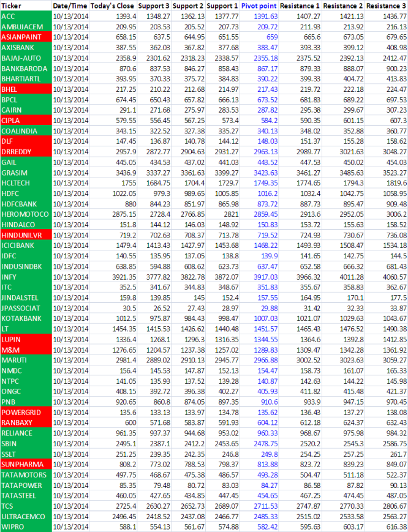Click the GAIL ticker cell
Screen dimensions: 408x532
(26, 162)
